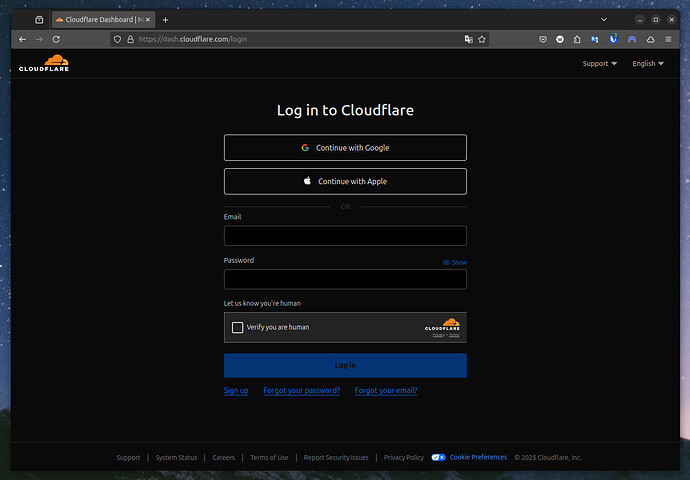This screenshot has width=690, height=480.
Task: Open the Sign up link
Action: click(x=236, y=390)
